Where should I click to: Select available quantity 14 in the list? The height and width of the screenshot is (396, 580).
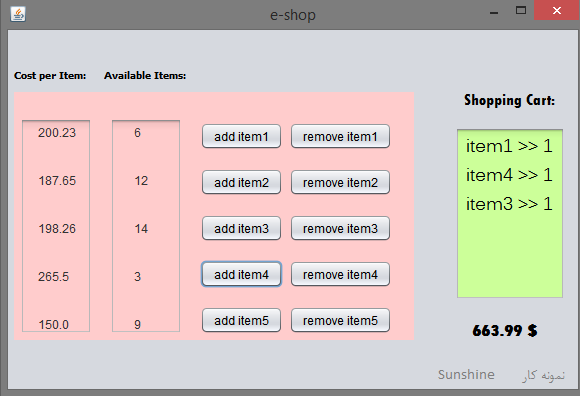click(x=141, y=229)
